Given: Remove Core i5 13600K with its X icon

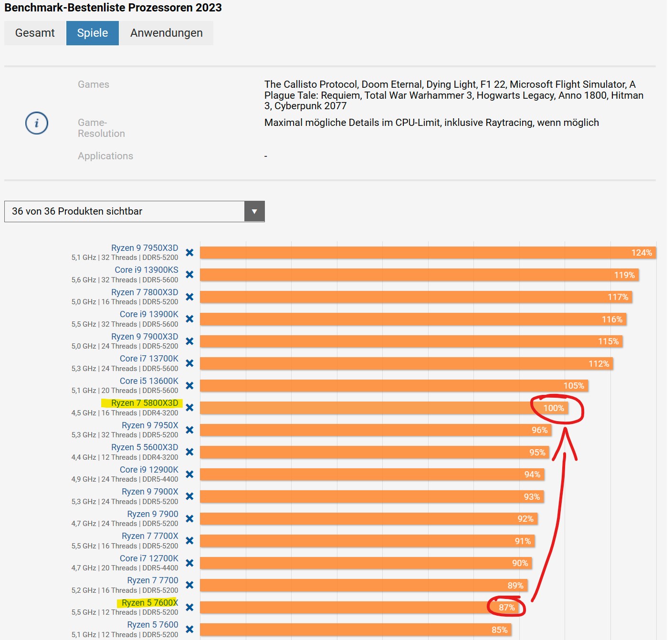Looking at the screenshot, I should pyautogui.click(x=189, y=385).
